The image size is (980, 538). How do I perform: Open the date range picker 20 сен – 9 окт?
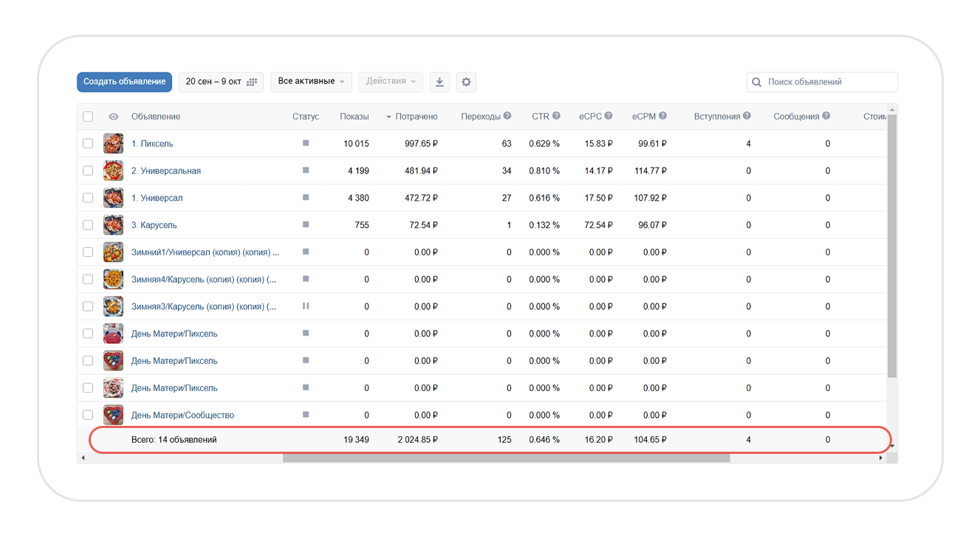pyautogui.click(x=221, y=82)
